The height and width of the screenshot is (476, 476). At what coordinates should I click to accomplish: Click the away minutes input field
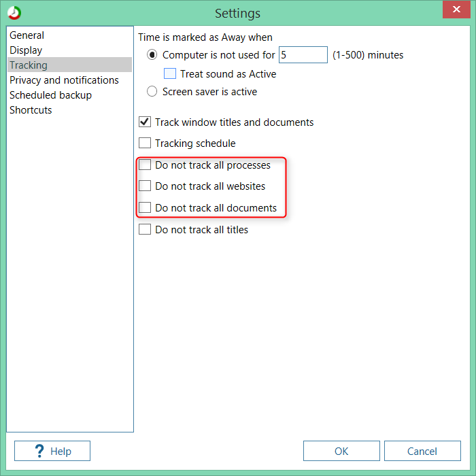(x=303, y=55)
